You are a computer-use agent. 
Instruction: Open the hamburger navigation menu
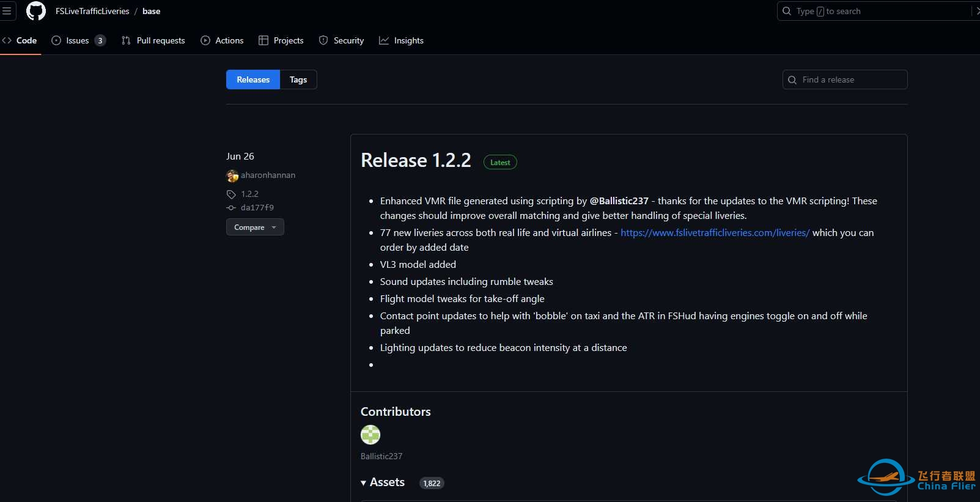tap(7, 11)
